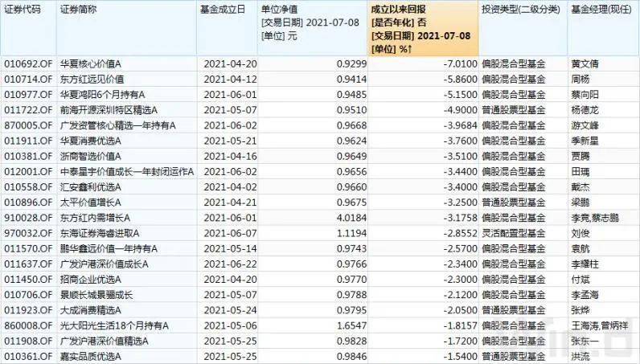The height and width of the screenshot is (364, 640).
Task: Click code cell 012001.OF
Action: pyautogui.click(x=28, y=172)
